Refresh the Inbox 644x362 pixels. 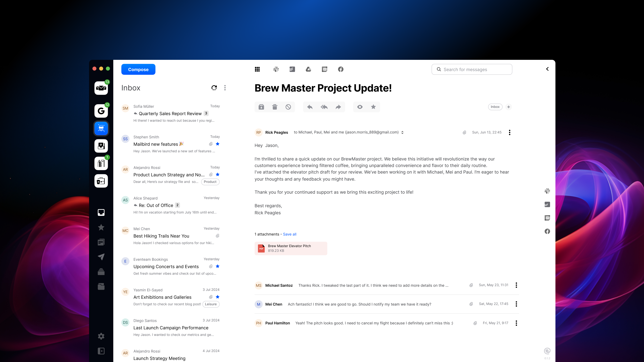pos(214,88)
